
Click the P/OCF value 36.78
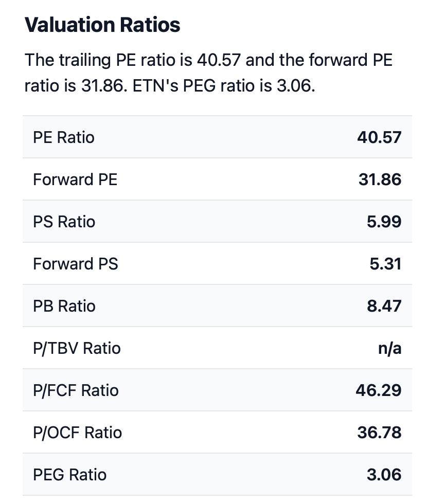pyautogui.click(x=379, y=433)
